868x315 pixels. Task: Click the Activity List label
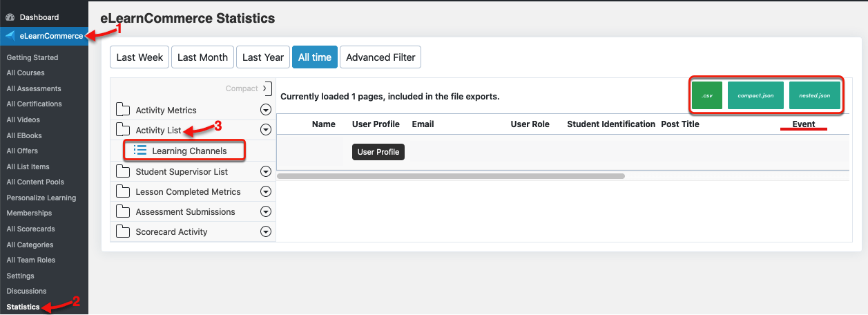point(158,130)
